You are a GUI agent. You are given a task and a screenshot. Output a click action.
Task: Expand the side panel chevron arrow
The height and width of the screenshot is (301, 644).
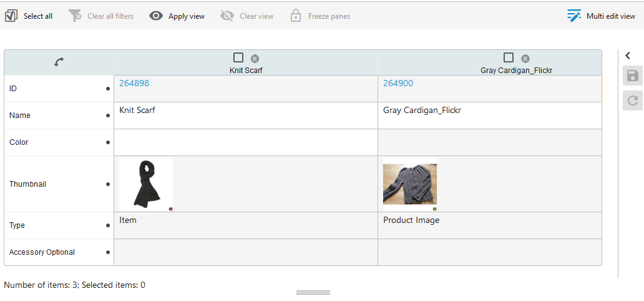628,56
